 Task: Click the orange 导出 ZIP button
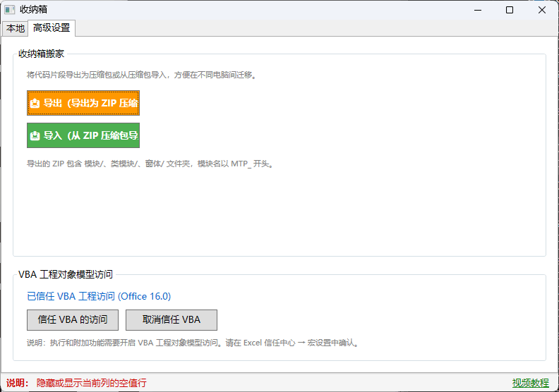click(83, 103)
